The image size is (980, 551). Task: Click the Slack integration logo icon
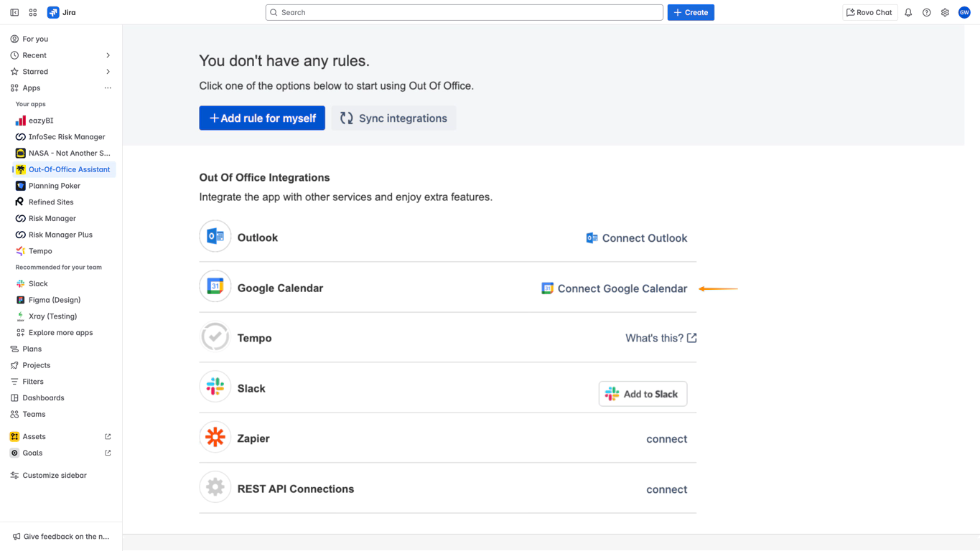pos(215,387)
